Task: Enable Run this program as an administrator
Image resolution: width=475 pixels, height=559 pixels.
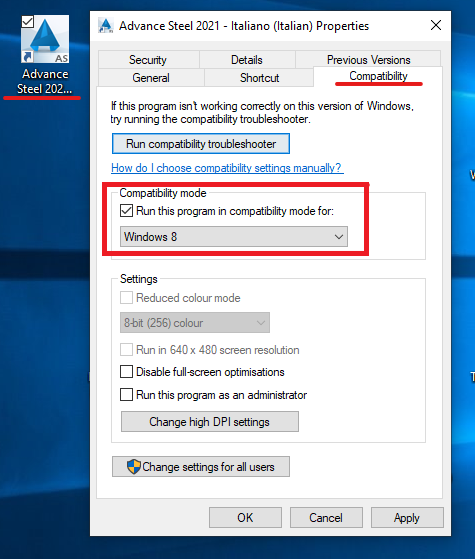Action: coord(127,395)
